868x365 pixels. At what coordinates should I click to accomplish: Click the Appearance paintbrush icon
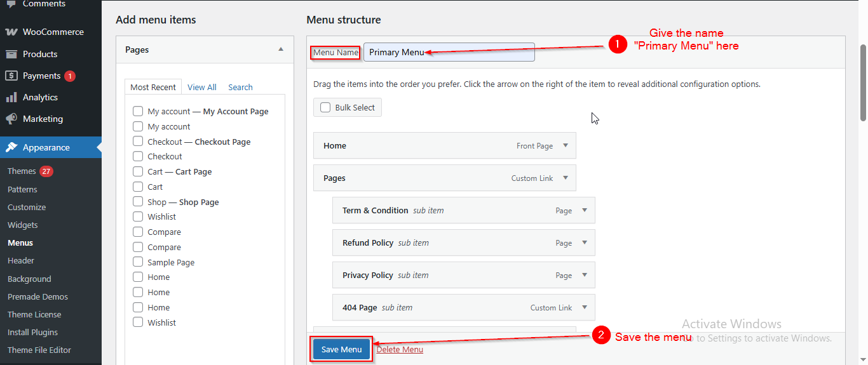point(11,147)
